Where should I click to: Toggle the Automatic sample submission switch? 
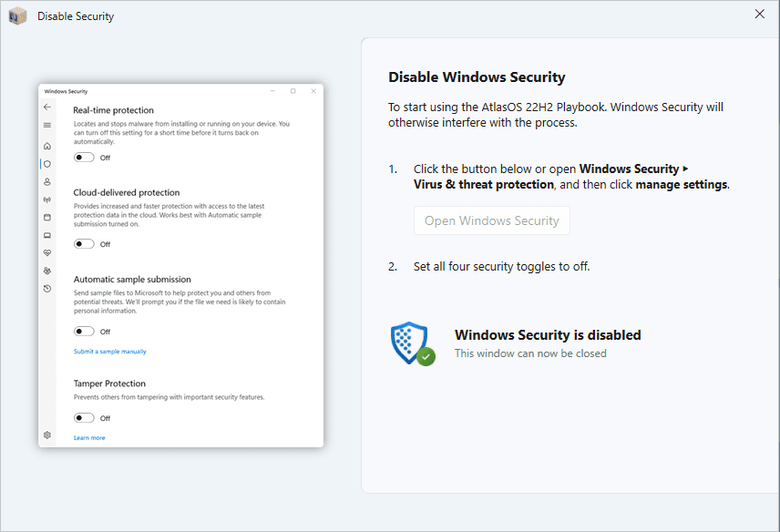pyautogui.click(x=84, y=332)
